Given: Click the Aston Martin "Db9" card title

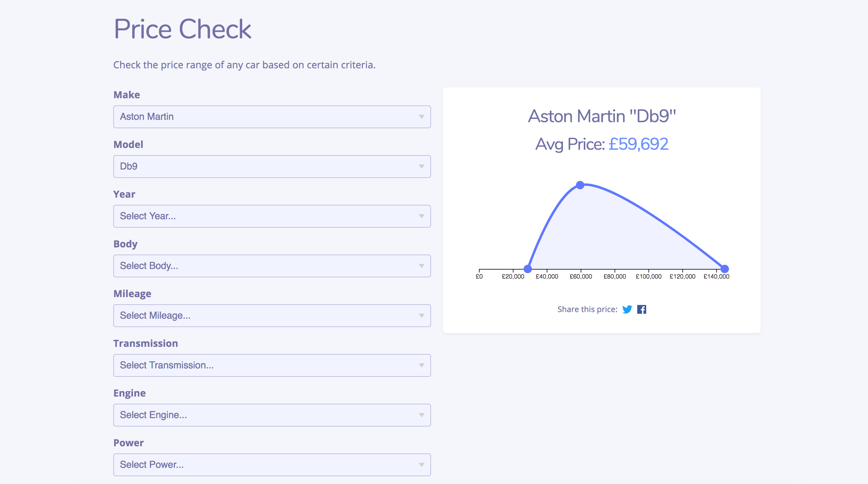Looking at the screenshot, I should tap(602, 116).
